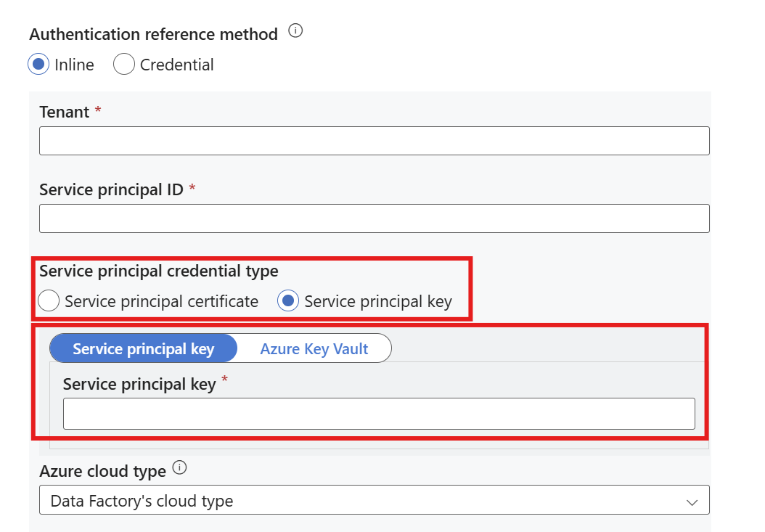This screenshot has width=765, height=532.
Task: Open the Azure cloud type dropdown
Action: pyautogui.click(x=374, y=501)
